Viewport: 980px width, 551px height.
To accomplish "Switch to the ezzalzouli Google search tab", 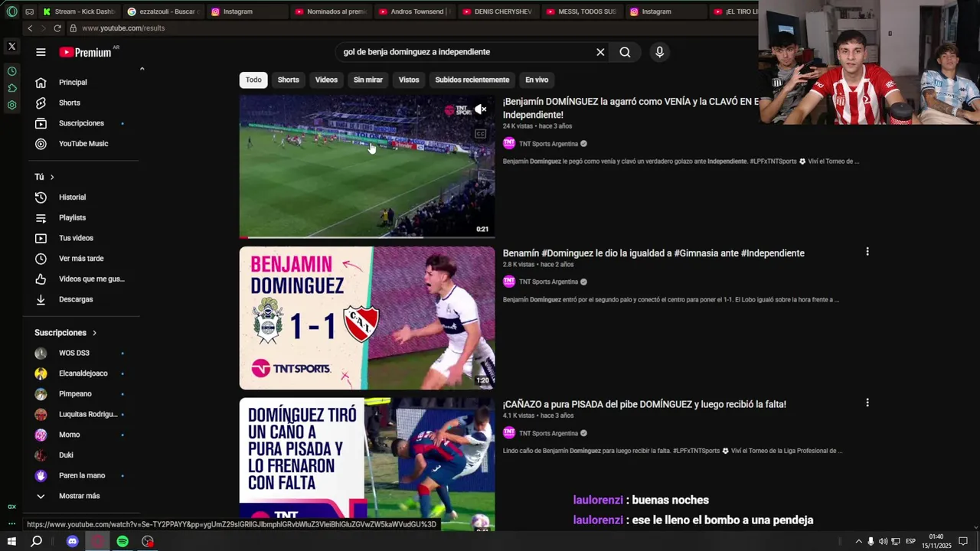I will 162,11.
